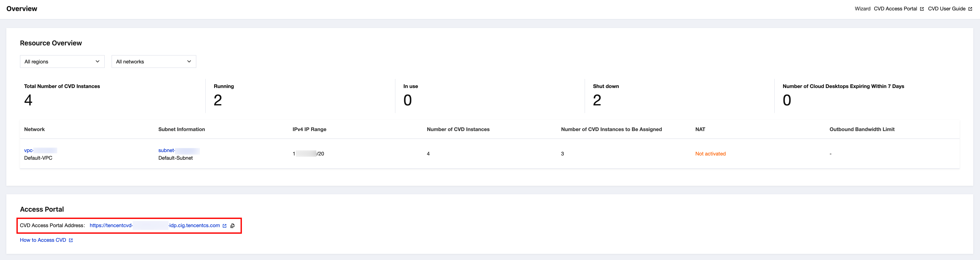The height and width of the screenshot is (260, 980).
Task: Click the Subnet Information column header
Action: [181, 129]
